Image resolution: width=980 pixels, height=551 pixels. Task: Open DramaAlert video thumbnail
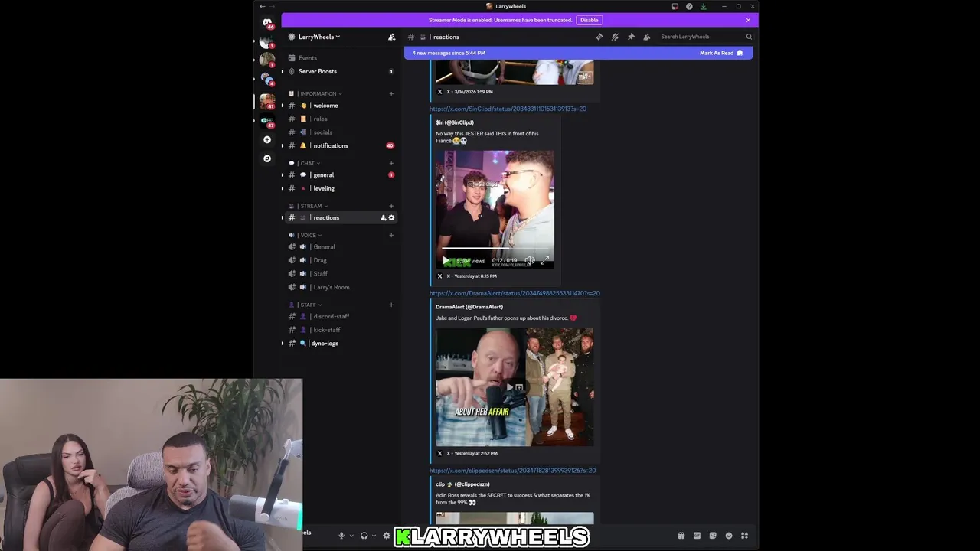[514, 387]
